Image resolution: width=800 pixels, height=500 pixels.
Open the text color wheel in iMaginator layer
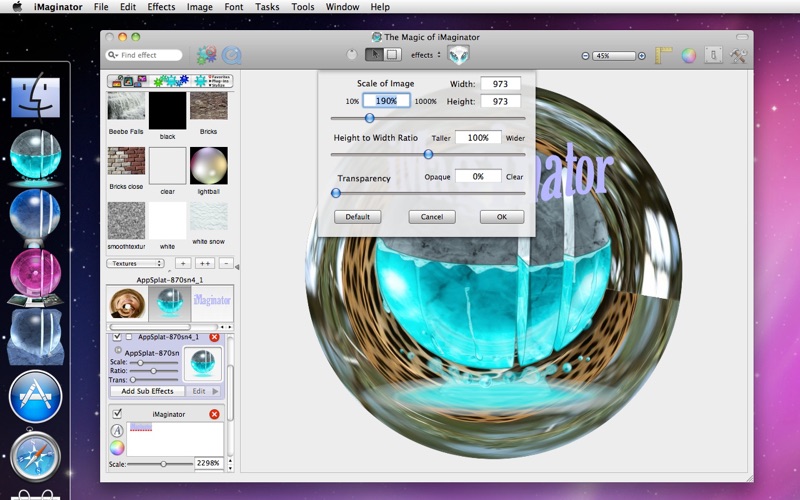coord(117,448)
